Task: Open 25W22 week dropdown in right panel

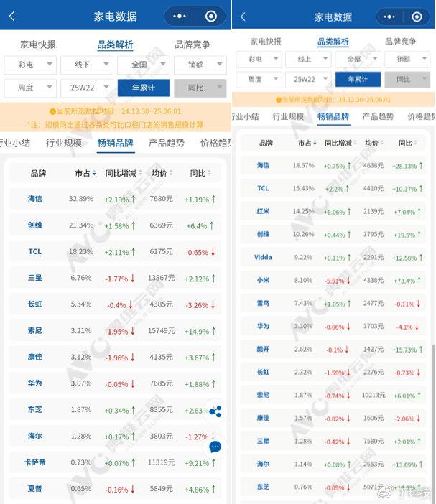Action: (x=308, y=79)
